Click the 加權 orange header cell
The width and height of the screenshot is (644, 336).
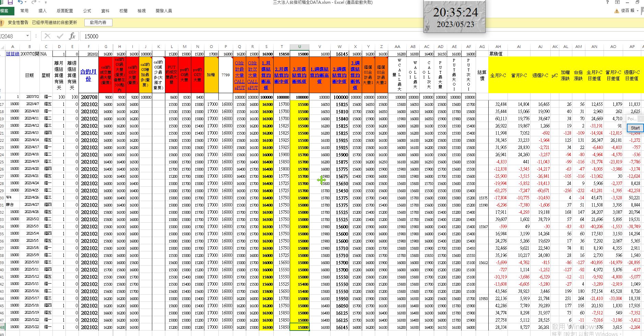tap(211, 74)
